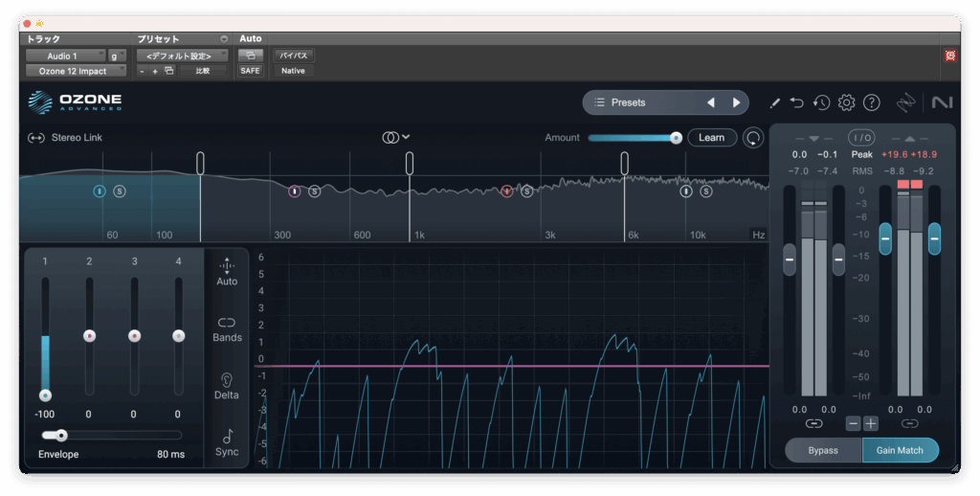The height and width of the screenshot is (496, 980).
Task: Click the undo arrow icon
Action: [x=797, y=102]
